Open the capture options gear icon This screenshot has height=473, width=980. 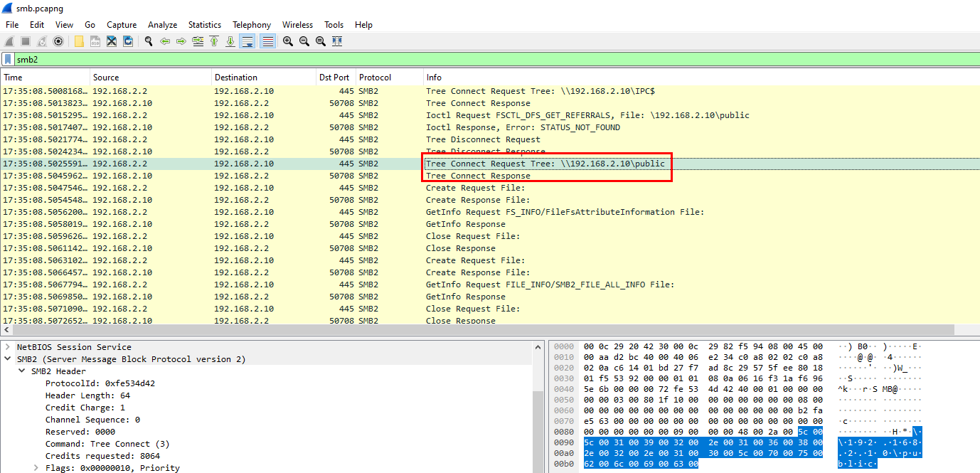(x=58, y=41)
